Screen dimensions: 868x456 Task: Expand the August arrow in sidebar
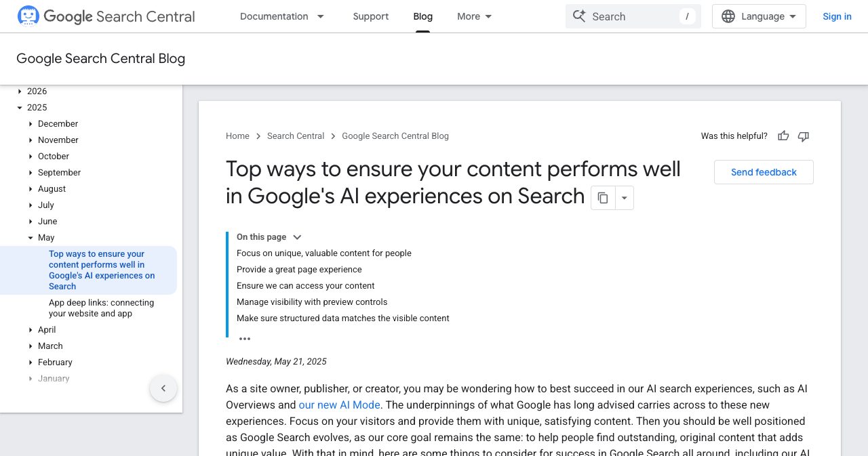coord(31,189)
